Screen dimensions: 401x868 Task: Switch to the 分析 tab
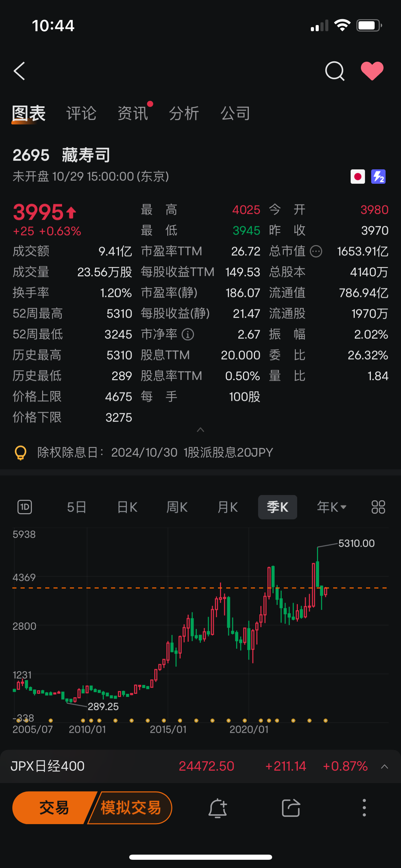[184, 113]
